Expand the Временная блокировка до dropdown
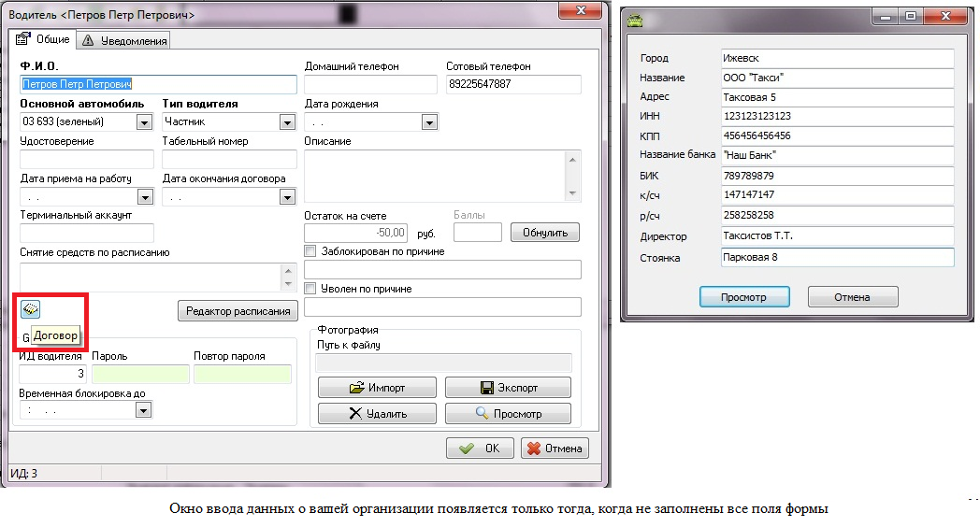Image resolution: width=980 pixels, height=527 pixels. [x=144, y=409]
